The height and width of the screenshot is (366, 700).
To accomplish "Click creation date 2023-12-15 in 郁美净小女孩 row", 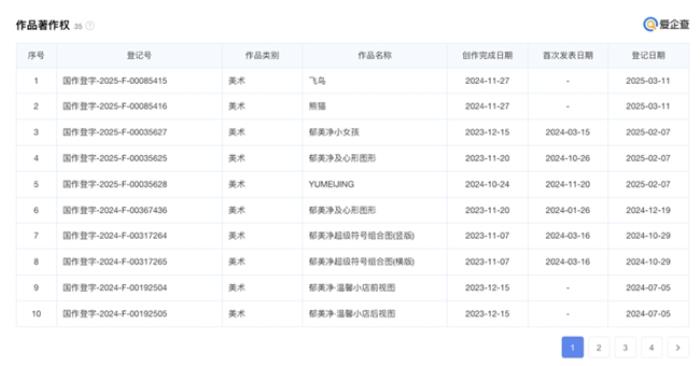I will 487,132.
